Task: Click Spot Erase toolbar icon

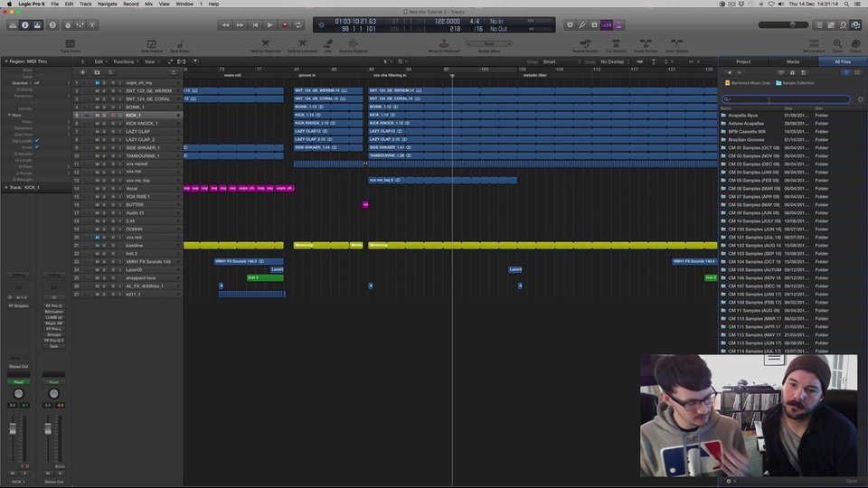Action: 180,43
